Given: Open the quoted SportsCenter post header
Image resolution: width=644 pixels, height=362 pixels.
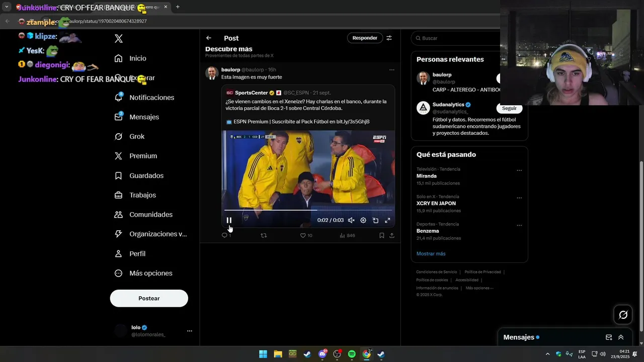Looking at the screenshot, I should click(x=278, y=93).
